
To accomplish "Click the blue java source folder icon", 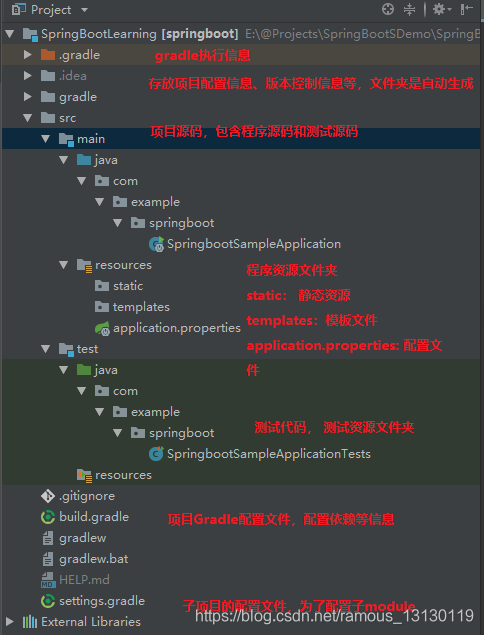I will (84, 160).
